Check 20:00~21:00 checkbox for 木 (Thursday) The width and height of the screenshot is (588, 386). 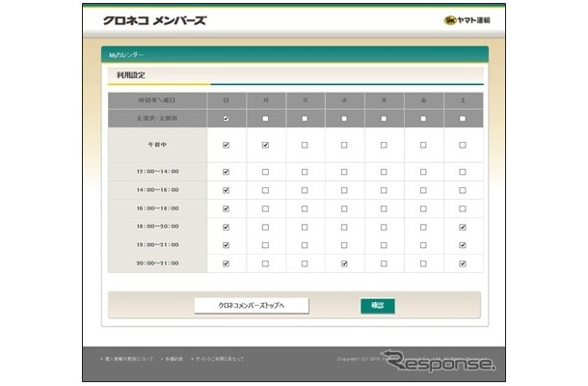click(384, 264)
